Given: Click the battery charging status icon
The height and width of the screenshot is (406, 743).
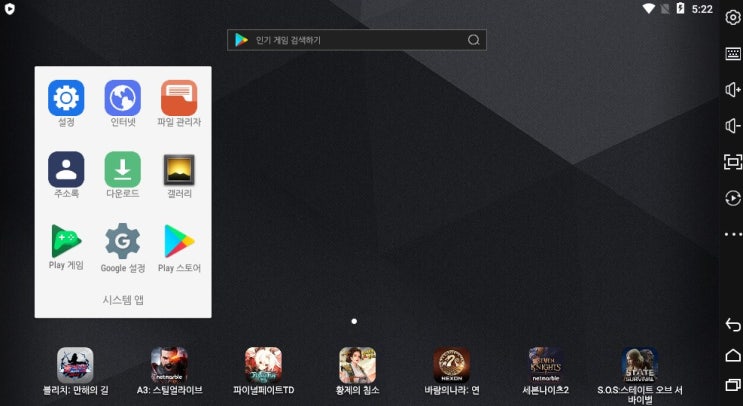Looking at the screenshot, I should point(680,8).
